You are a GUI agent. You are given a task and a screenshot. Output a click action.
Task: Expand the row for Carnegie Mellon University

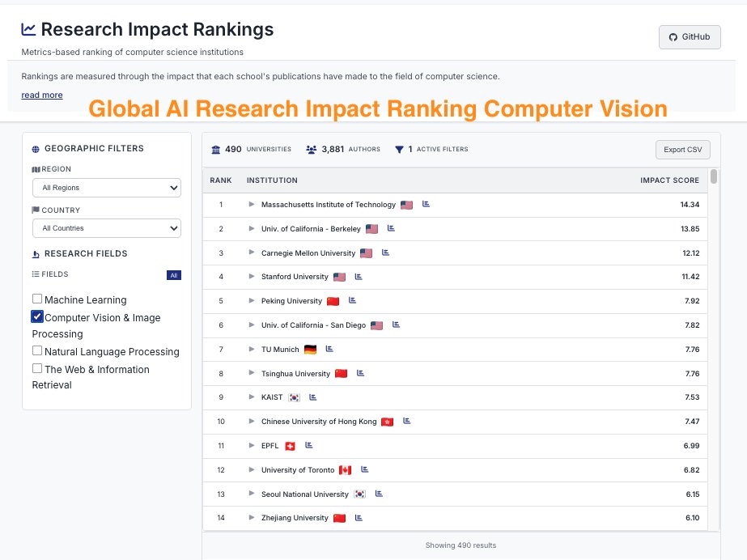click(251, 252)
